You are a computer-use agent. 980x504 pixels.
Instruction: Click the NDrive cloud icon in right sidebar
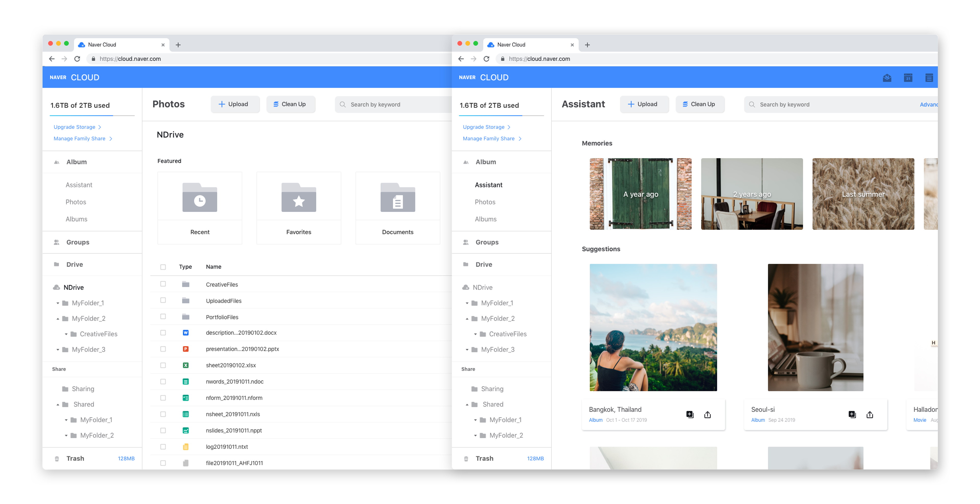pyautogui.click(x=466, y=287)
